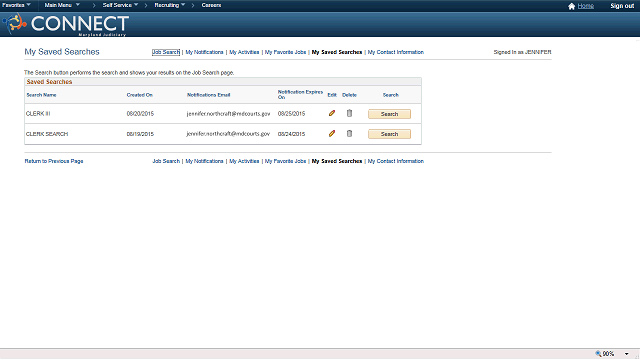Click the Notifications Email column header
This screenshot has width=640, height=360.
pyautogui.click(x=209, y=95)
